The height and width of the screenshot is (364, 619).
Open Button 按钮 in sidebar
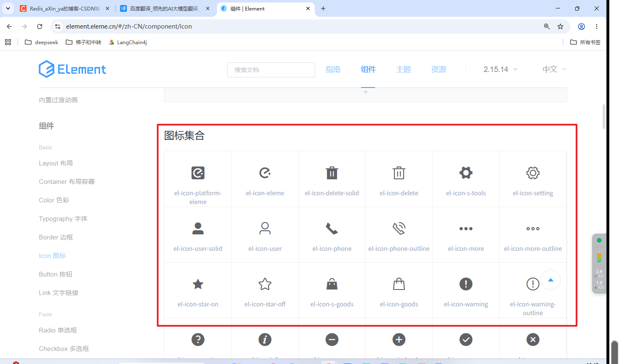56,274
